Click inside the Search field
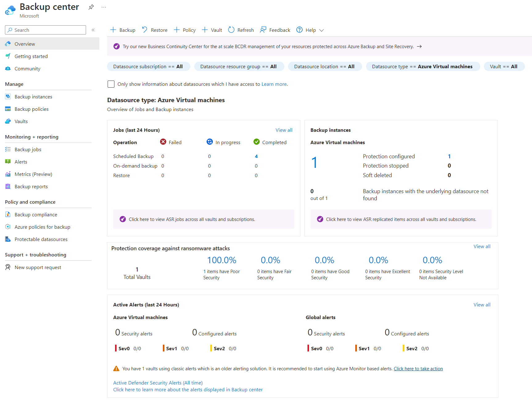Screen dimensions: 532x403 (45, 30)
